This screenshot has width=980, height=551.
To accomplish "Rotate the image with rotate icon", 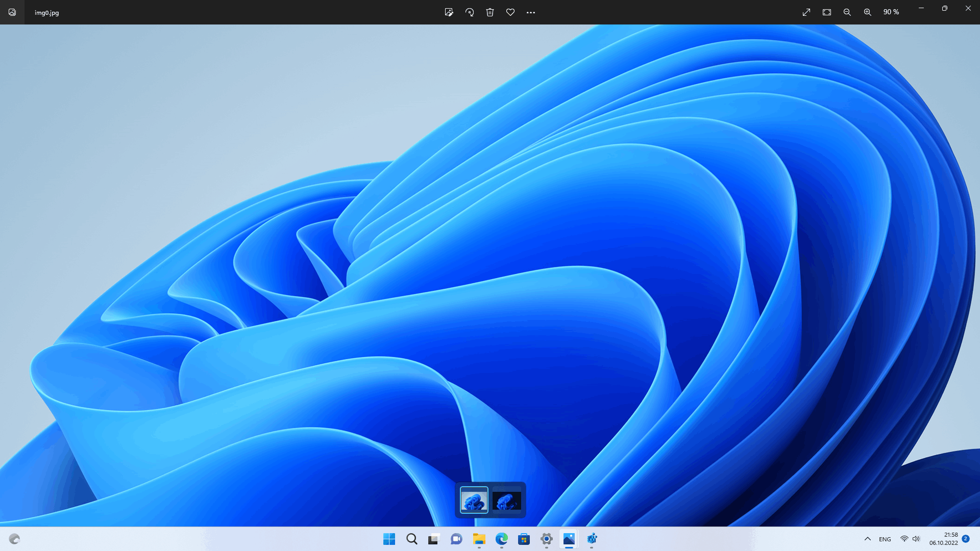I will point(470,12).
